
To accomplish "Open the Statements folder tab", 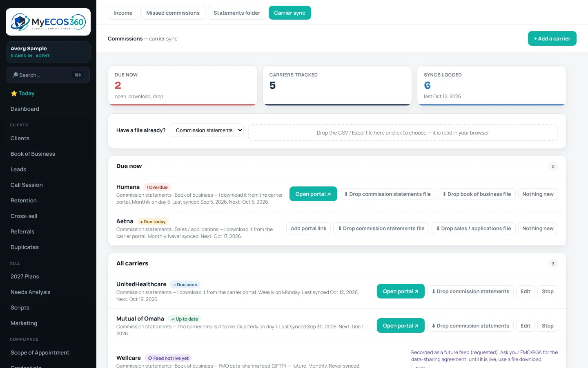I will click(237, 13).
